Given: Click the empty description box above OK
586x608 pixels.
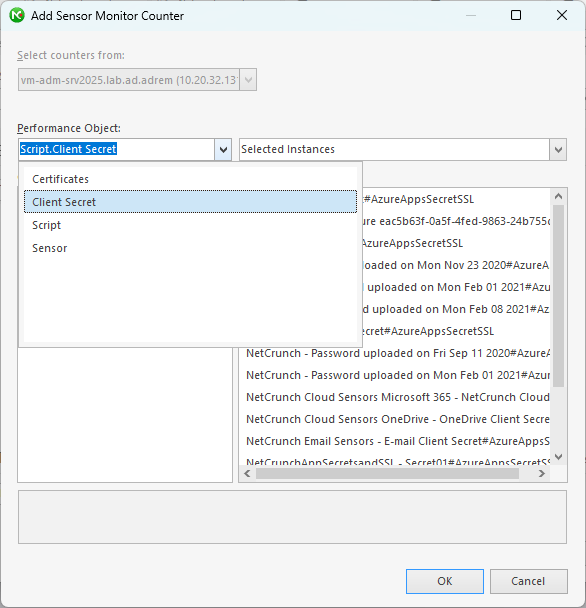Looking at the screenshot, I should [x=292, y=517].
